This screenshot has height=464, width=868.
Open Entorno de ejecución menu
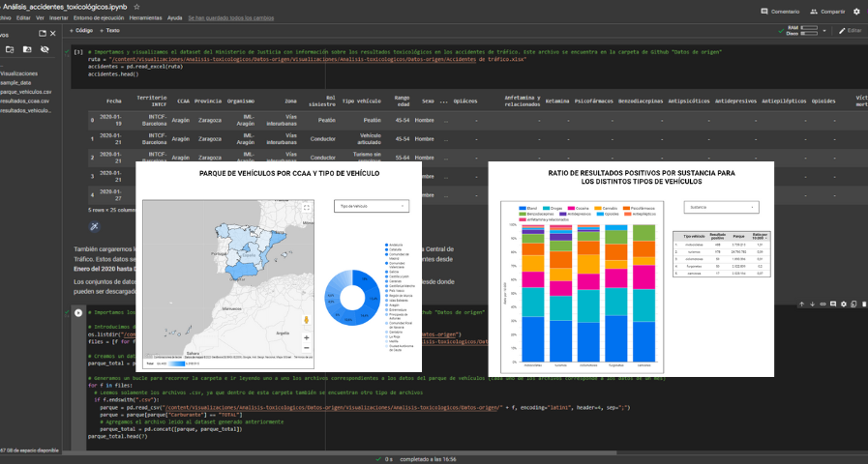99,18
